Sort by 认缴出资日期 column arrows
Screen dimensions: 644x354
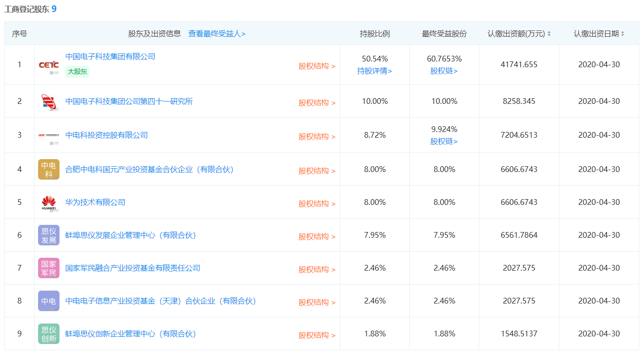(623, 34)
